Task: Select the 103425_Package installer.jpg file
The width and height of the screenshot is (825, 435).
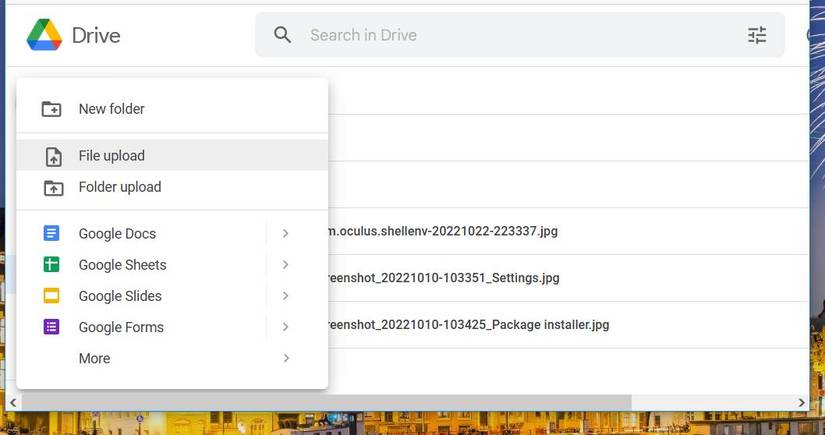Action: (468, 325)
